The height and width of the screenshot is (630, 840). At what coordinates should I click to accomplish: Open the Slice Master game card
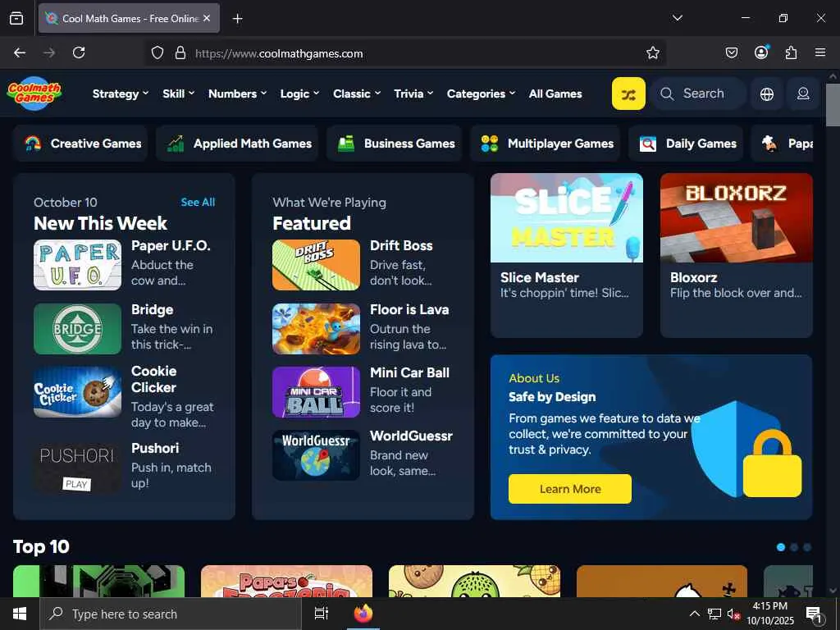pos(567,255)
